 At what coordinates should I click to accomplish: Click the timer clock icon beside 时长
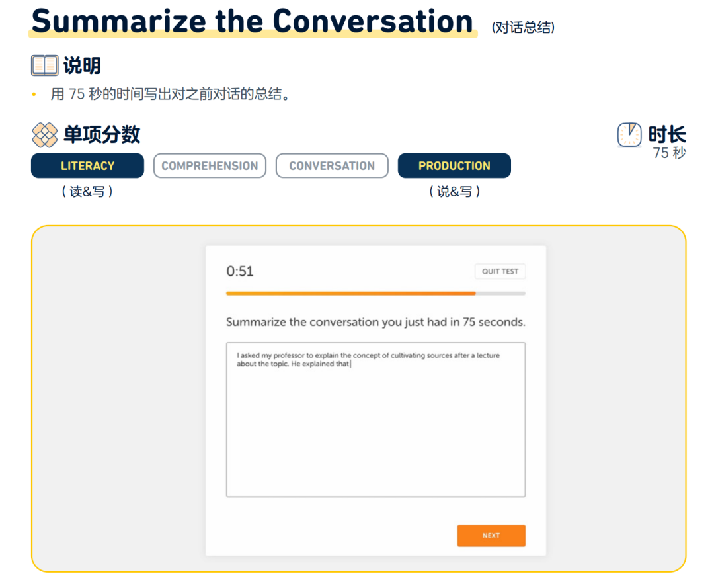point(629,134)
